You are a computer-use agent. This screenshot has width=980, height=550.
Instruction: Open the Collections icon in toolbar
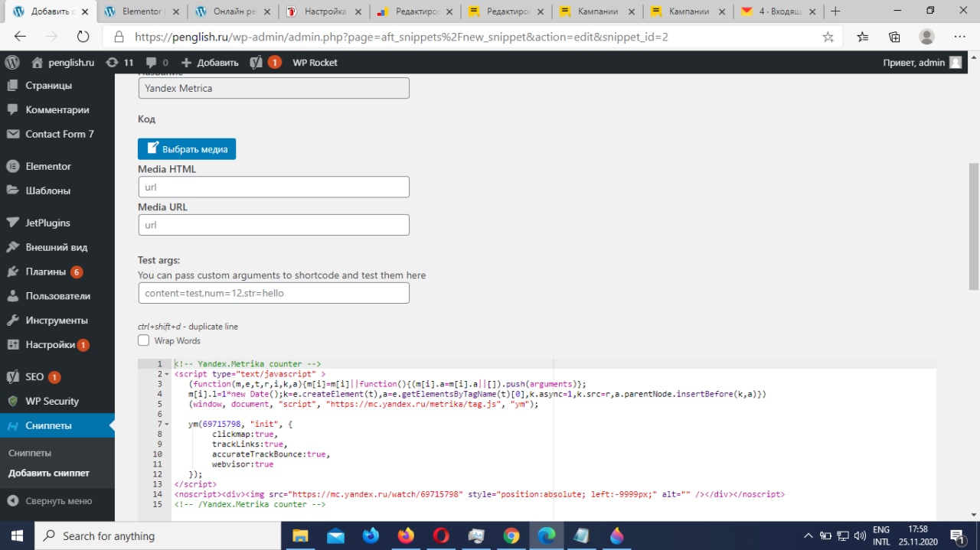click(x=894, y=37)
